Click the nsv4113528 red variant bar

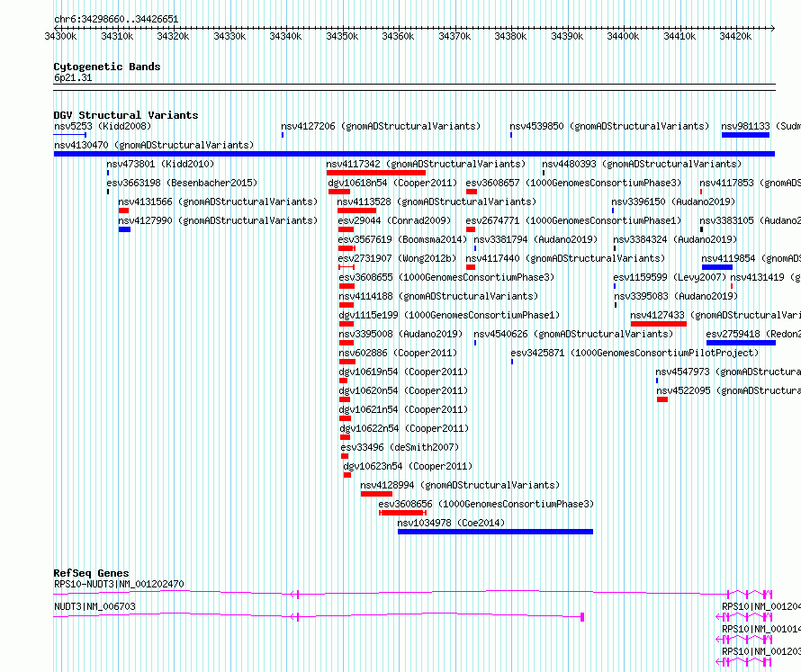356,211
